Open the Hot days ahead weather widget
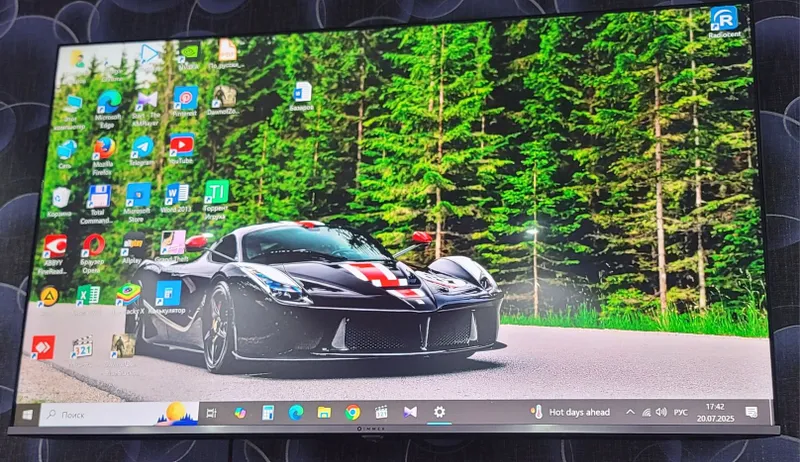The image size is (800, 462). [x=570, y=412]
